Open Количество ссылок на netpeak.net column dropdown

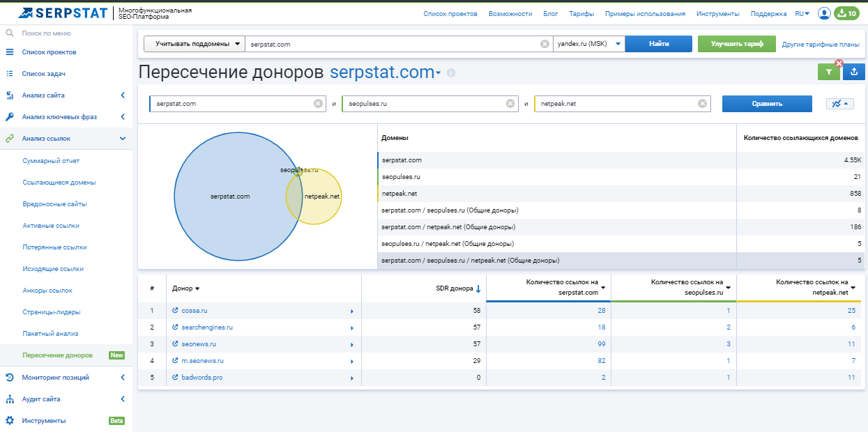(853, 288)
